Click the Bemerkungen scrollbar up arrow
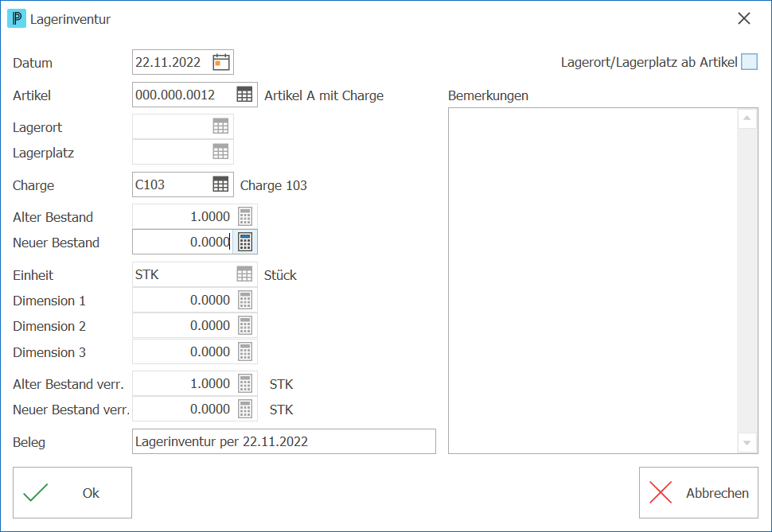Image resolution: width=772 pixels, height=532 pixels. click(x=747, y=118)
